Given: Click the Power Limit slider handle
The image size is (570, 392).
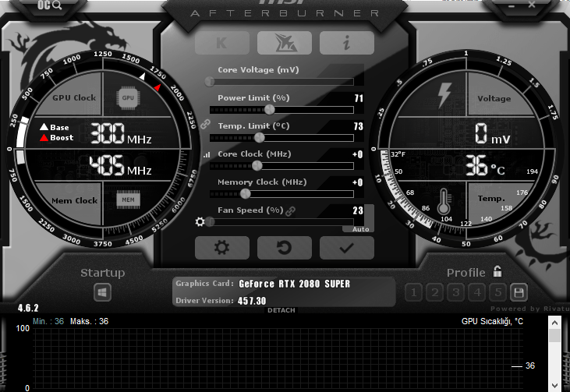Looking at the screenshot, I should tap(269, 109).
